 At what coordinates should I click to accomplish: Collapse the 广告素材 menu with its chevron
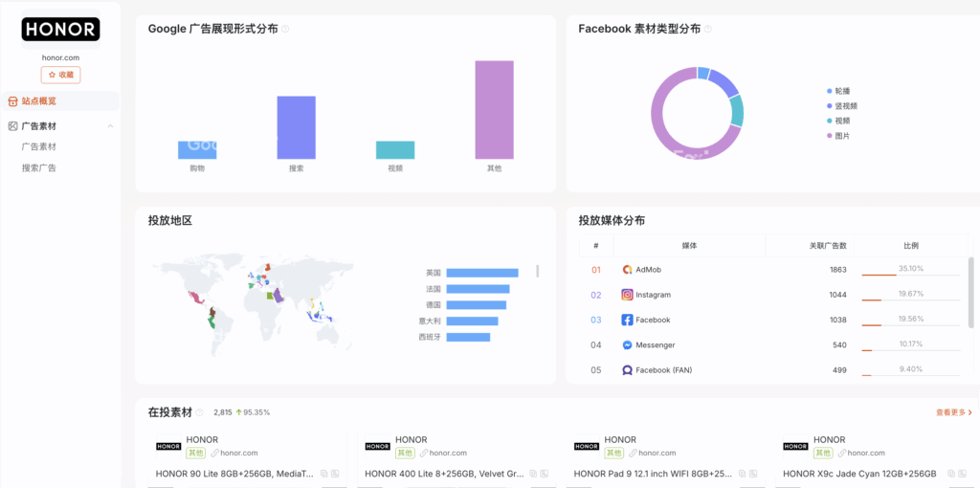point(111,126)
